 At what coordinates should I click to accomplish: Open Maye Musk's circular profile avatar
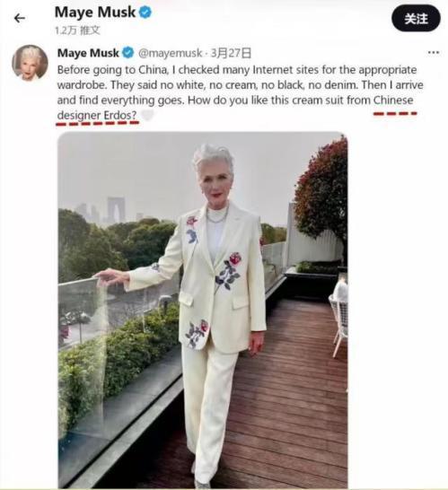[30, 63]
